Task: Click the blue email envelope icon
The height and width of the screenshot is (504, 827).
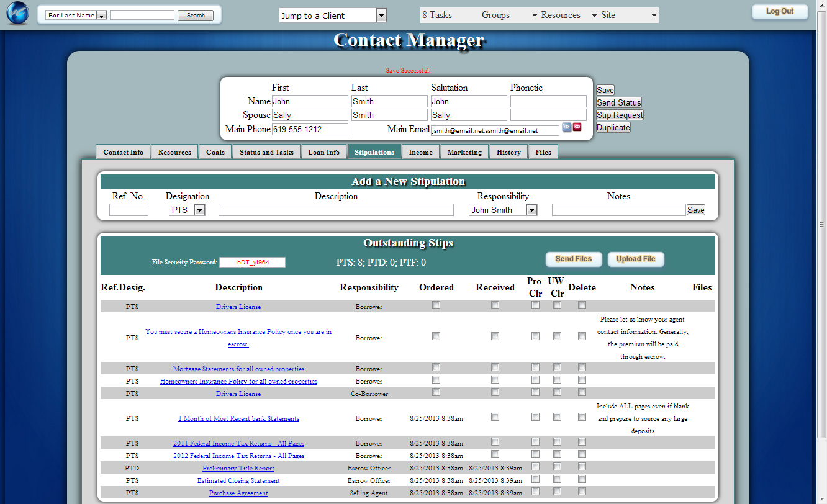Action: click(566, 127)
